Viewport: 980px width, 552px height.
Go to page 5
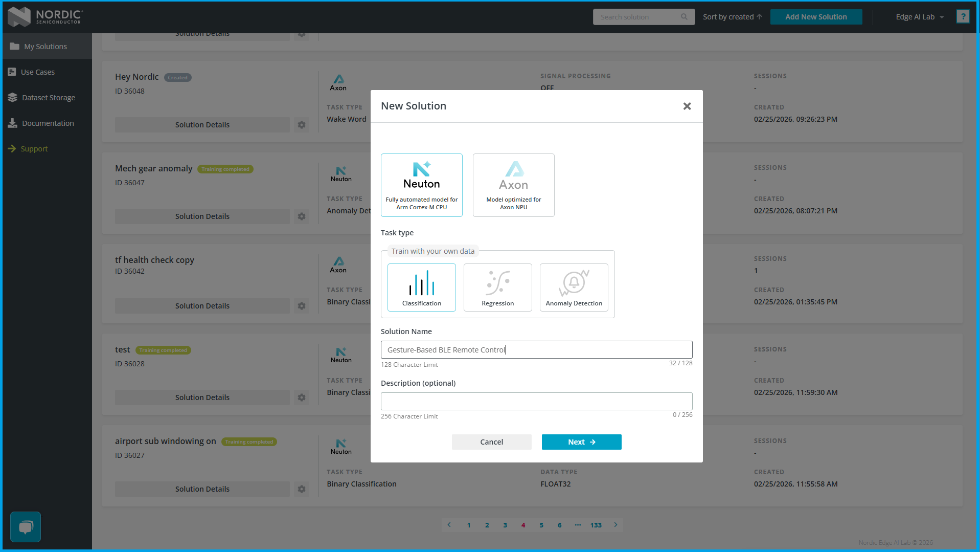point(541,525)
